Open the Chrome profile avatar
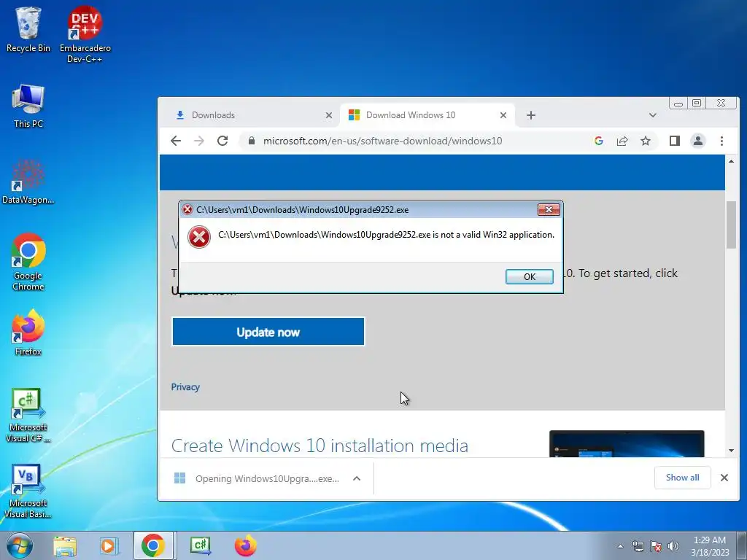This screenshot has height=560, width=747. tap(698, 141)
